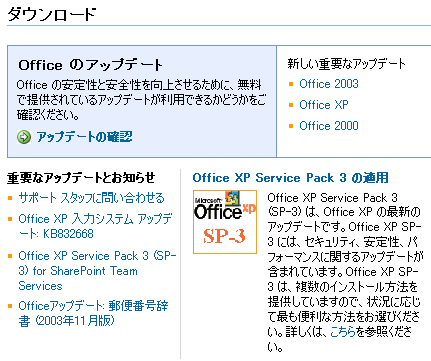Click the bullet beside 郵便番号辞書 link
Screen dimensions: 431x361
[10, 306]
